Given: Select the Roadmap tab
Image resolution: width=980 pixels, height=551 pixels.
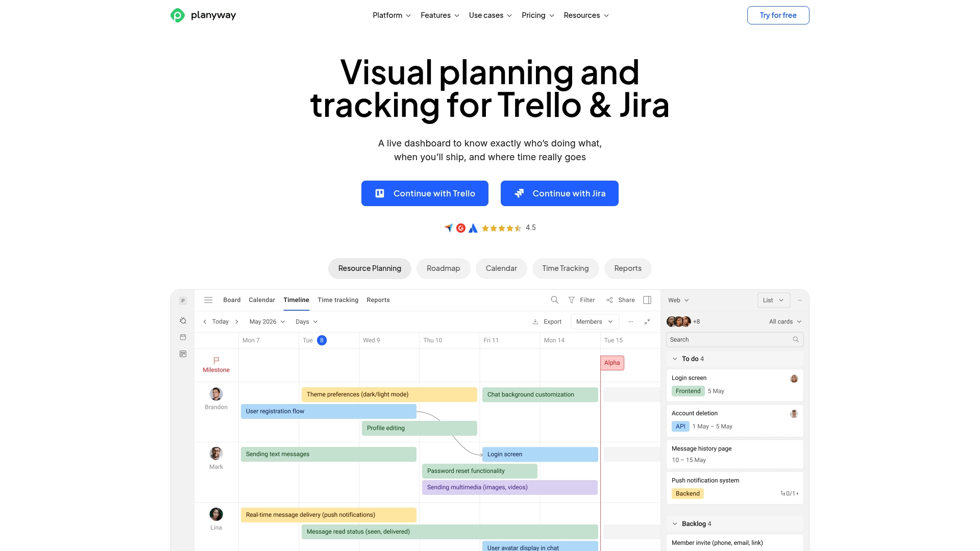Looking at the screenshot, I should [444, 269].
